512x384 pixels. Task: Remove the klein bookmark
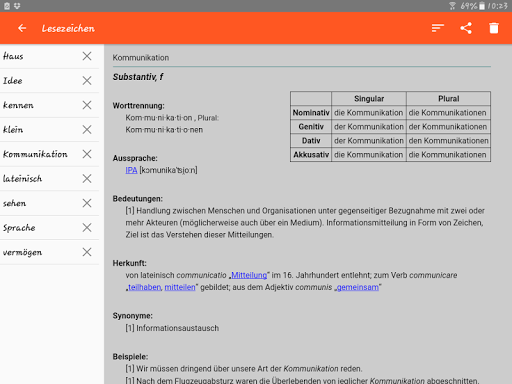click(87, 130)
